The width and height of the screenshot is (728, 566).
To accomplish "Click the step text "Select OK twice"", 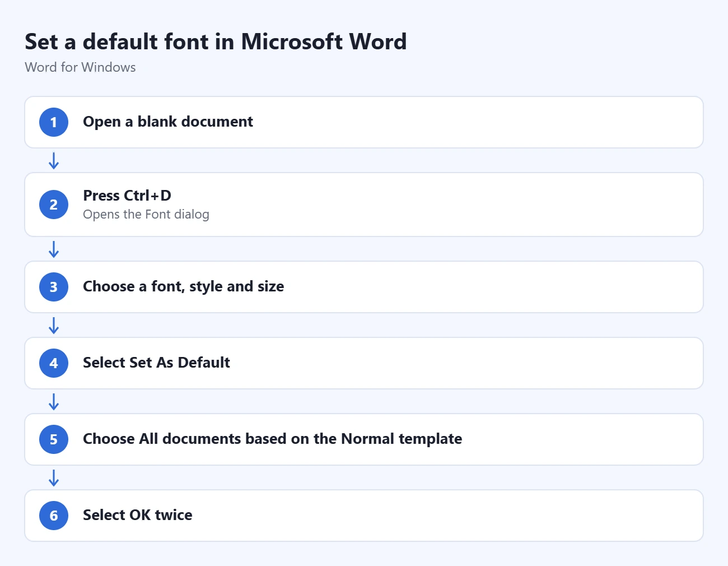I will tap(138, 515).
